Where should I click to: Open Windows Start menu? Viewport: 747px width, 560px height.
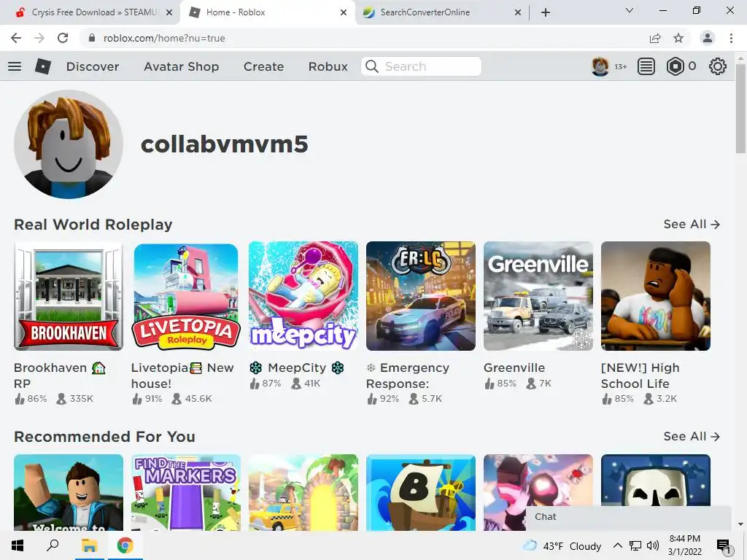18,545
